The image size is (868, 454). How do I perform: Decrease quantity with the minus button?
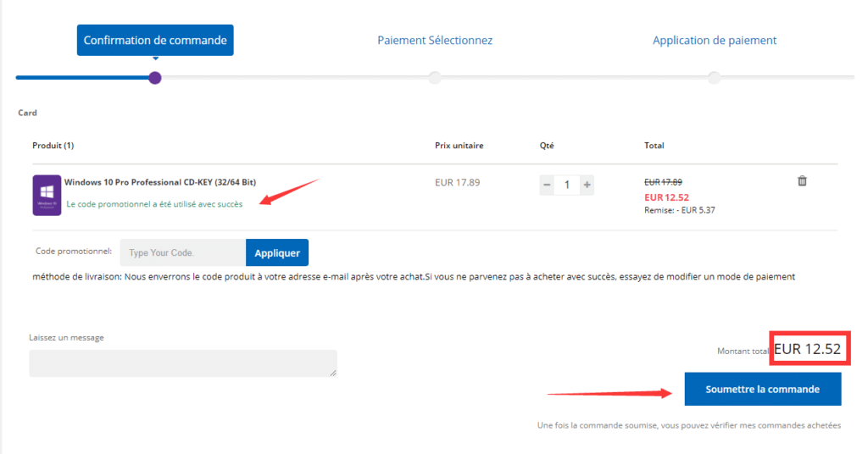click(x=547, y=185)
